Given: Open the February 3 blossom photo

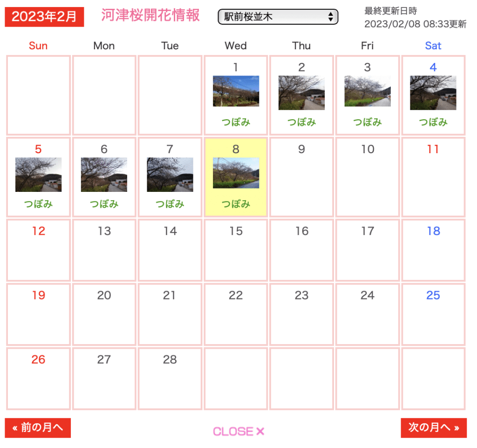Looking at the screenshot, I should pos(367,91).
